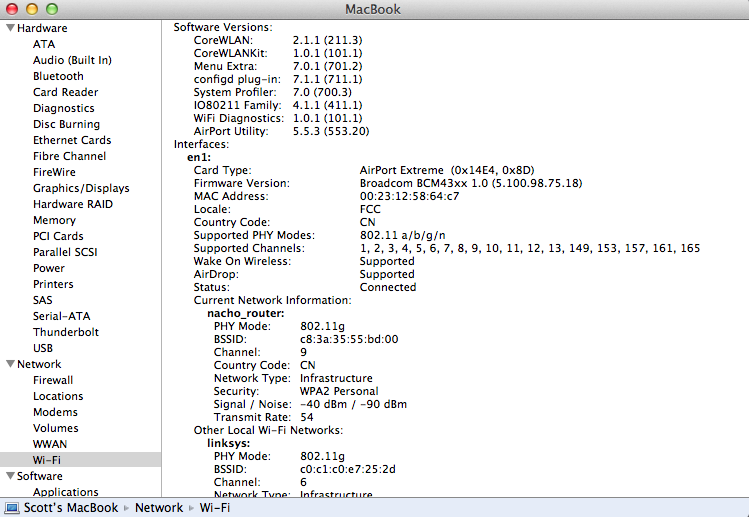This screenshot has height=517, width=749.
Task: Click the MAC address 00:23:12:58:64:c7
Action: (x=409, y=196)
